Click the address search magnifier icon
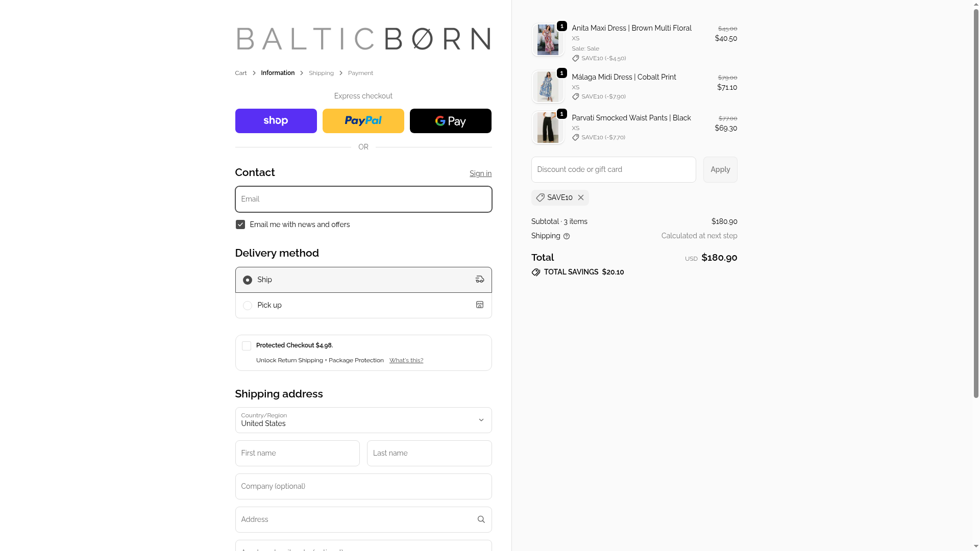980x551 pixels. (x=481, y=519)
